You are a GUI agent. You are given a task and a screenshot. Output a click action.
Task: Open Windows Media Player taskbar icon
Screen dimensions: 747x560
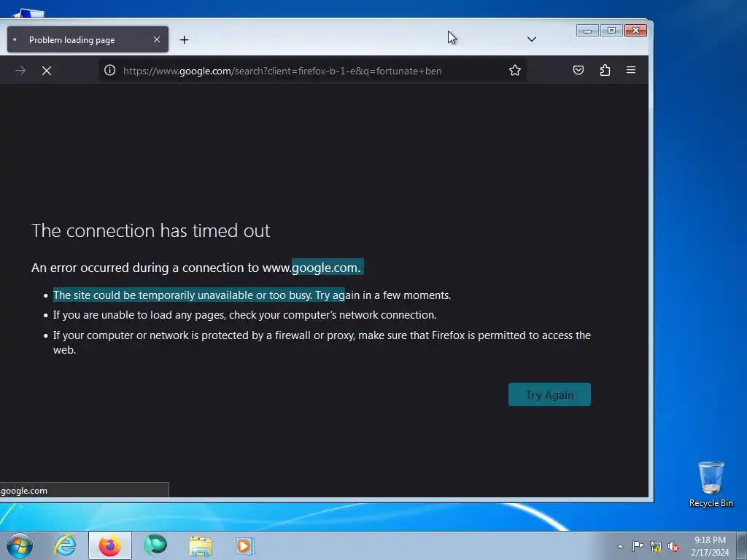(245, 545)
